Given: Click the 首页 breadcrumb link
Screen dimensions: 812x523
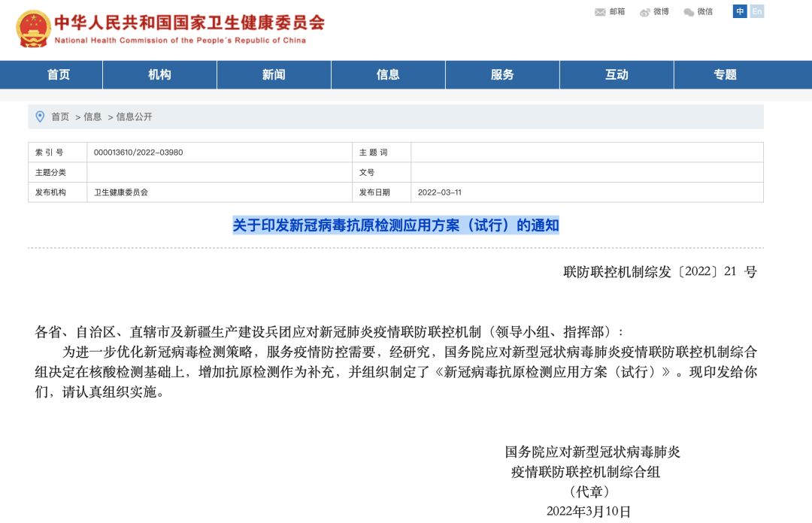Looking at the screenshot, I should coord(59,116).
